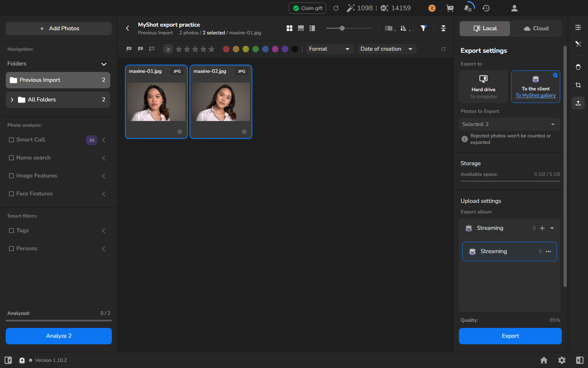Collapse the right sidebar panel
Image resolution: width=588 pixels, height=368 pixels.
580,360
